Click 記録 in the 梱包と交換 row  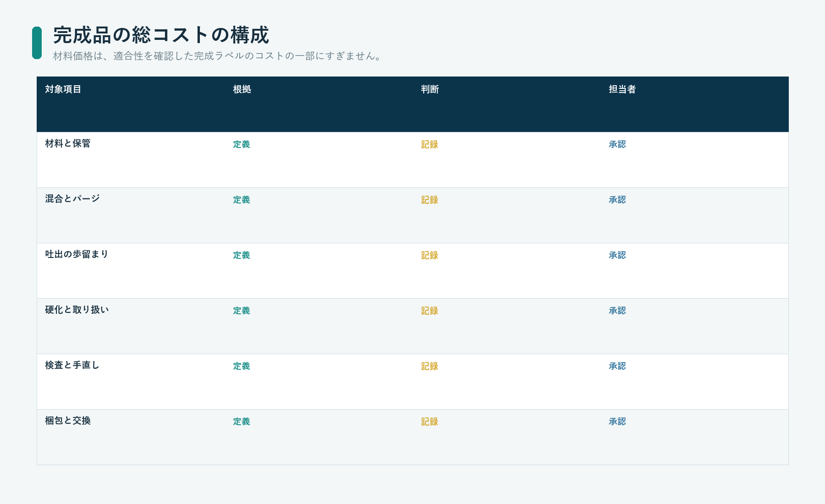click(x=429, y=422)
